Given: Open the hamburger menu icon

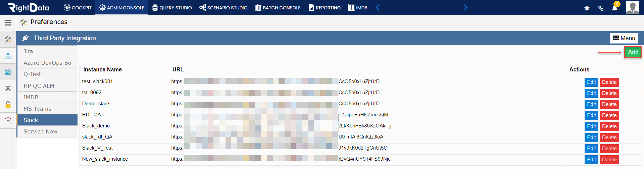Looking at the screenshot, I should coord(8,23).
